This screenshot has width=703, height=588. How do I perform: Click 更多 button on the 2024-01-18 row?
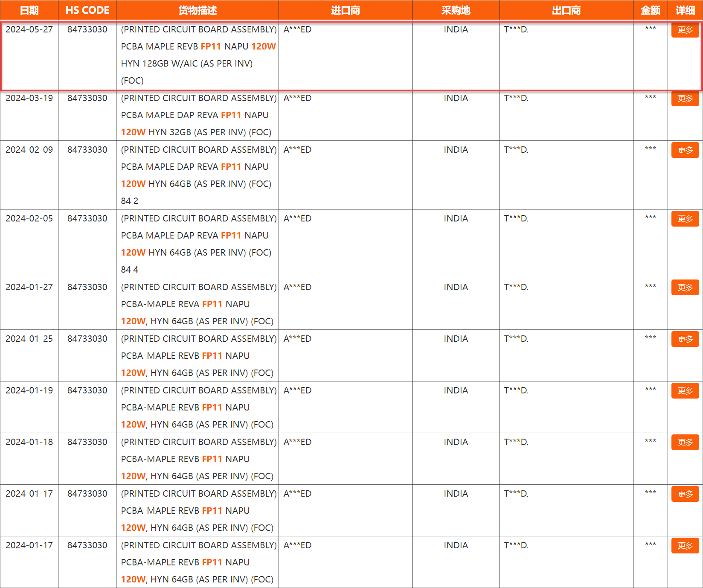tap(685, 442)
